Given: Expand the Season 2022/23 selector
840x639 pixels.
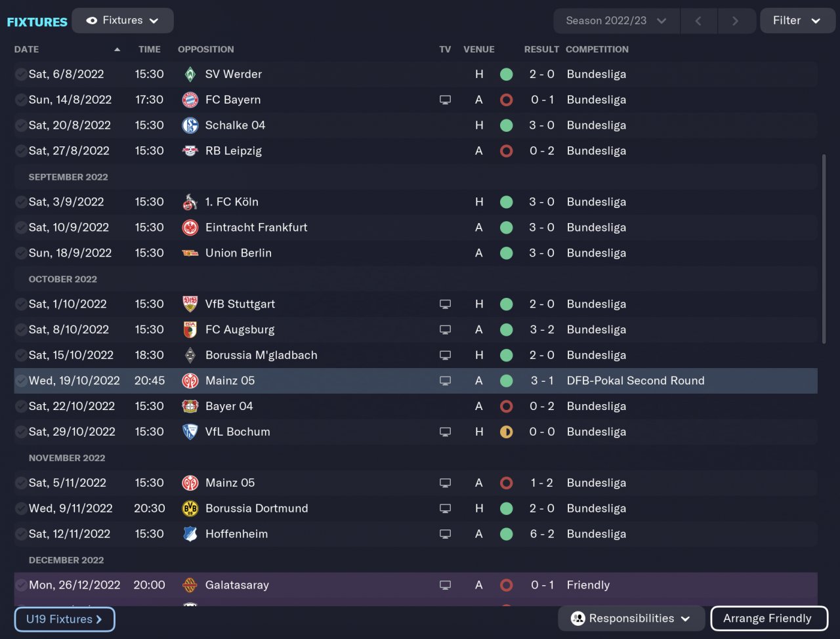Looking at the screenshot, I should tap(616, 21).
